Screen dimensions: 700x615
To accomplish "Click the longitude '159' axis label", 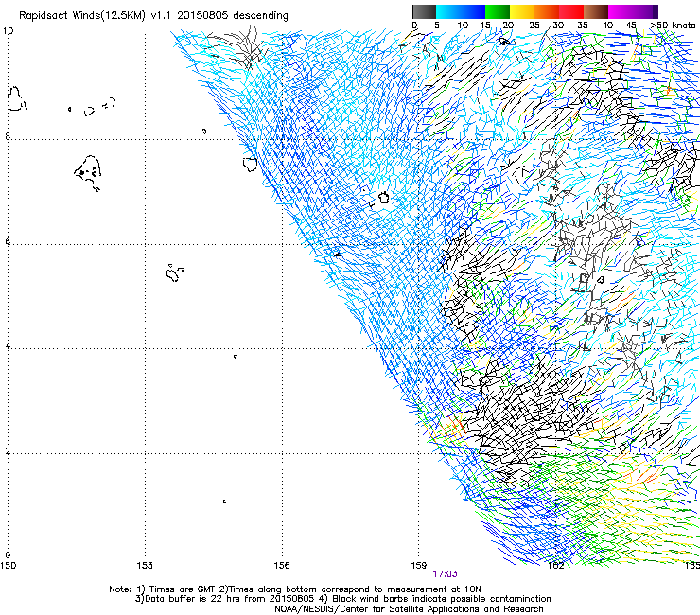I will tap(419, 566).
